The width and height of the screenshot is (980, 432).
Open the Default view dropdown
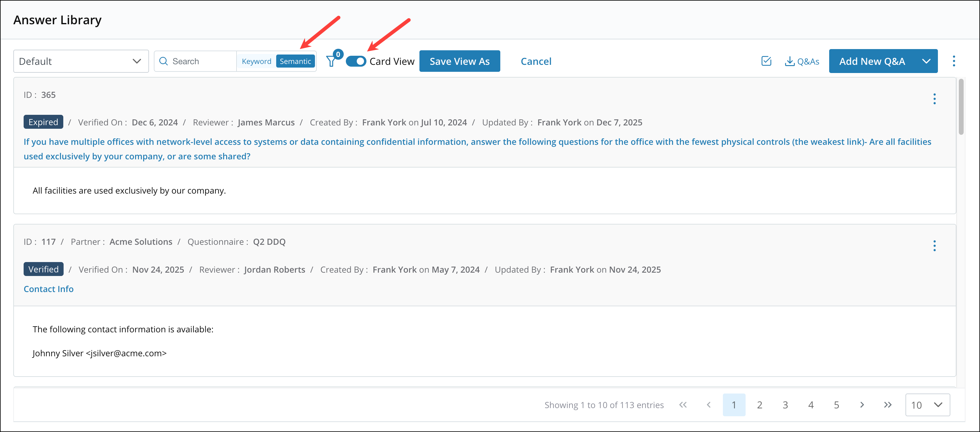[81, 61]
